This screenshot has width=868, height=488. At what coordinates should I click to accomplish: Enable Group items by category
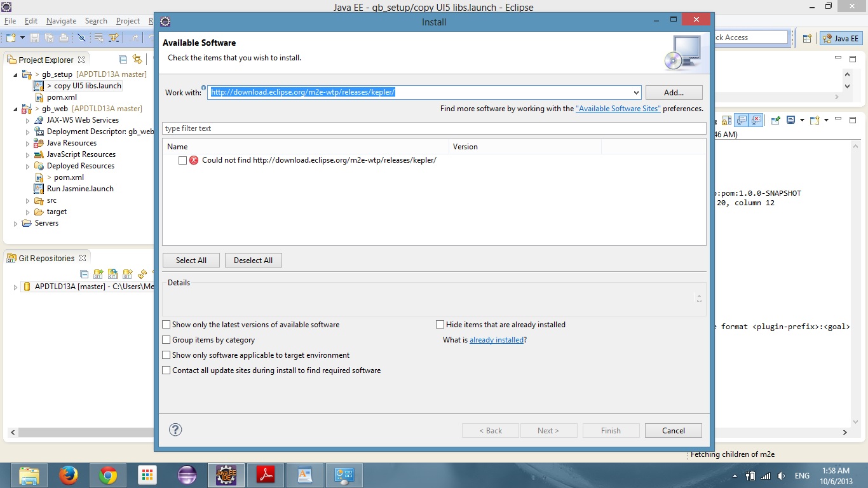(166, 340)
